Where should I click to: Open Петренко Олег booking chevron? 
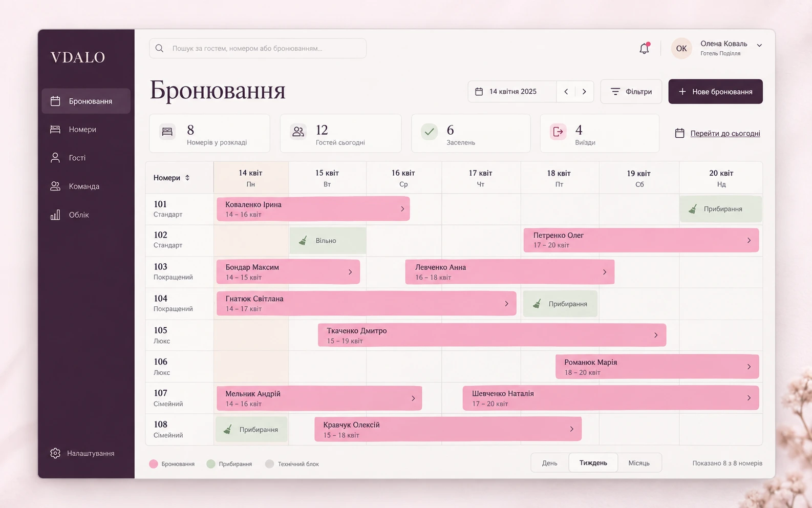[749, 240]
